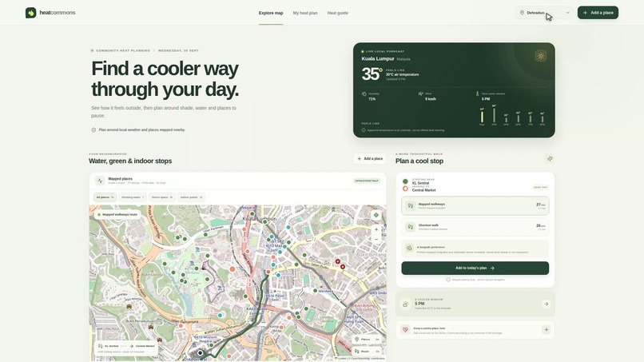Click the wind icon in forecast card
The image size is (644, 362).
(420, 94)
